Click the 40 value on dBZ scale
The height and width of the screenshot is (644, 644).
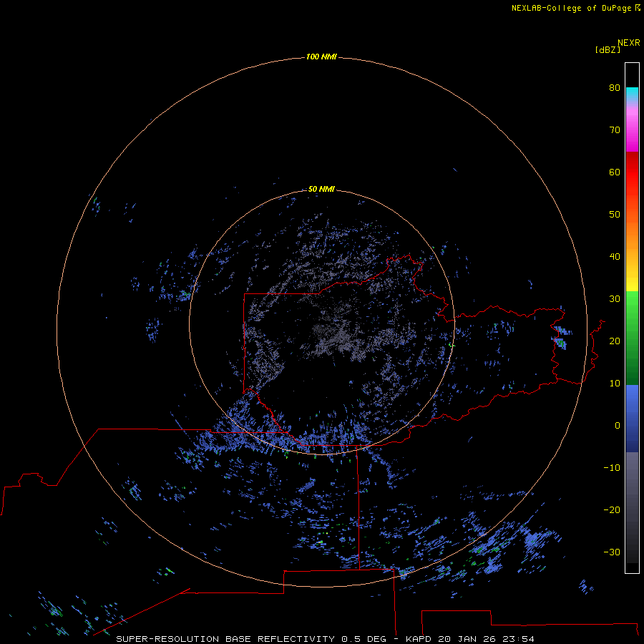(x=615, y=257)
